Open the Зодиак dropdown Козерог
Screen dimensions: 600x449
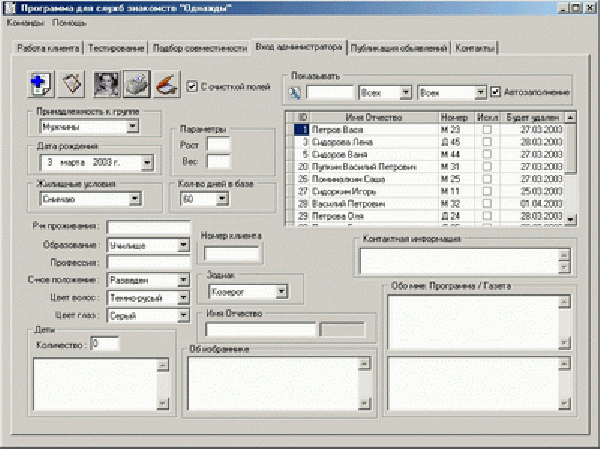pyautogui.click(x=281, y=292)
